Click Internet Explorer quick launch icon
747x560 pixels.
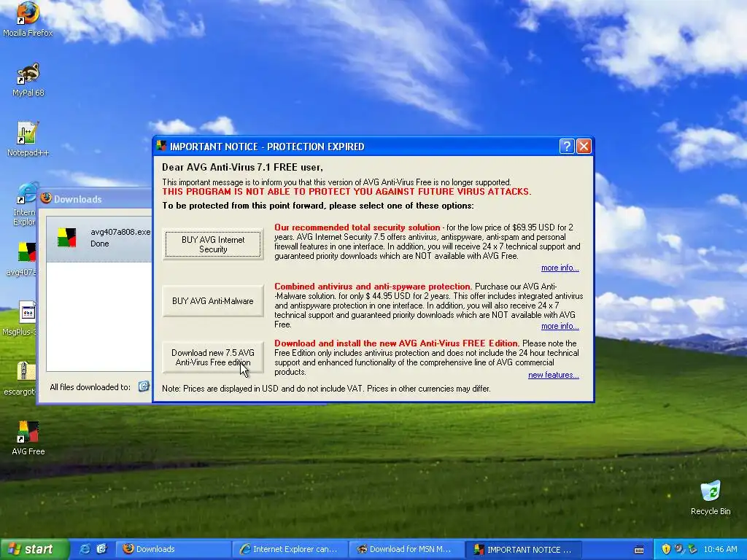click(85, 549)
